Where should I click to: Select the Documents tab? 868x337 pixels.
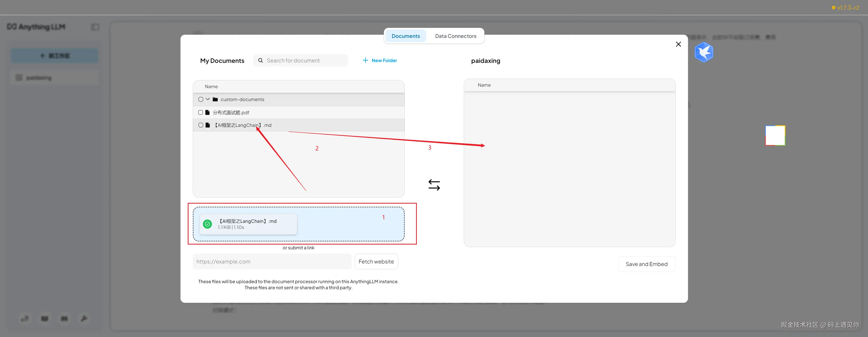tap(405, 36)
